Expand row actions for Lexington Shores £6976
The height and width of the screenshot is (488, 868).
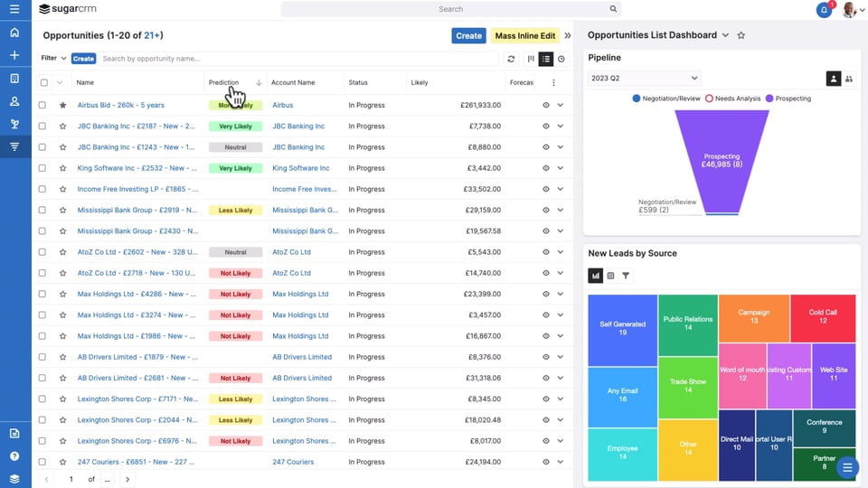[561, 441]
